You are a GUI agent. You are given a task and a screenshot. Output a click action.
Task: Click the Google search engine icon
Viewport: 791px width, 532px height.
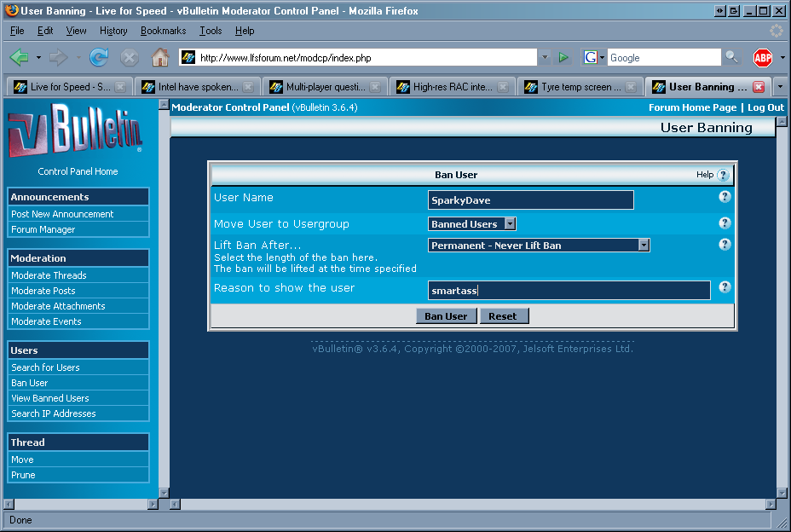(590, 57)
